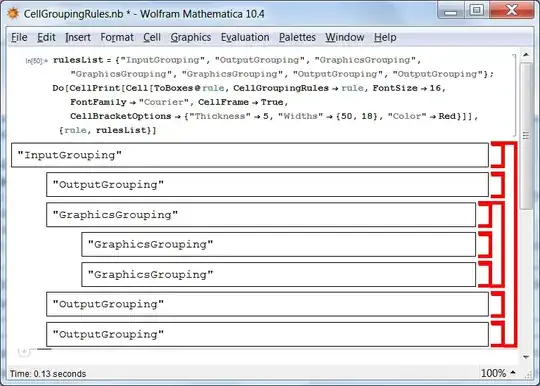Click the scroll up arrow of notebook scrollbar
This screenshot has width=540, height=386.
[x=526, y=55]
